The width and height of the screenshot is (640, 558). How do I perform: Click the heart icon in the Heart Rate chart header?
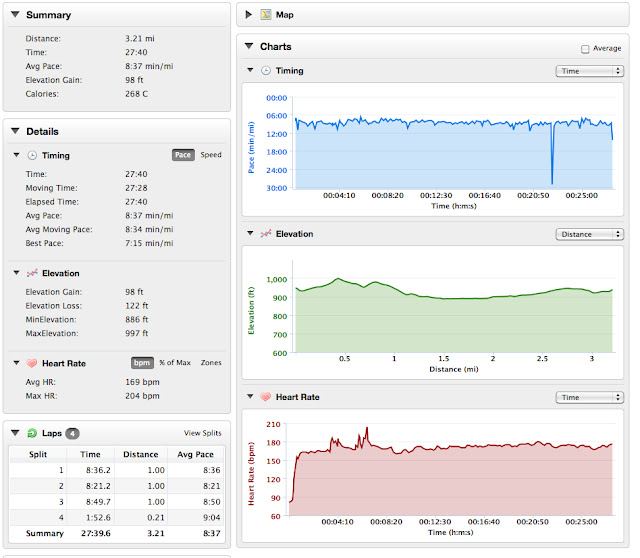tap(266, 397)
